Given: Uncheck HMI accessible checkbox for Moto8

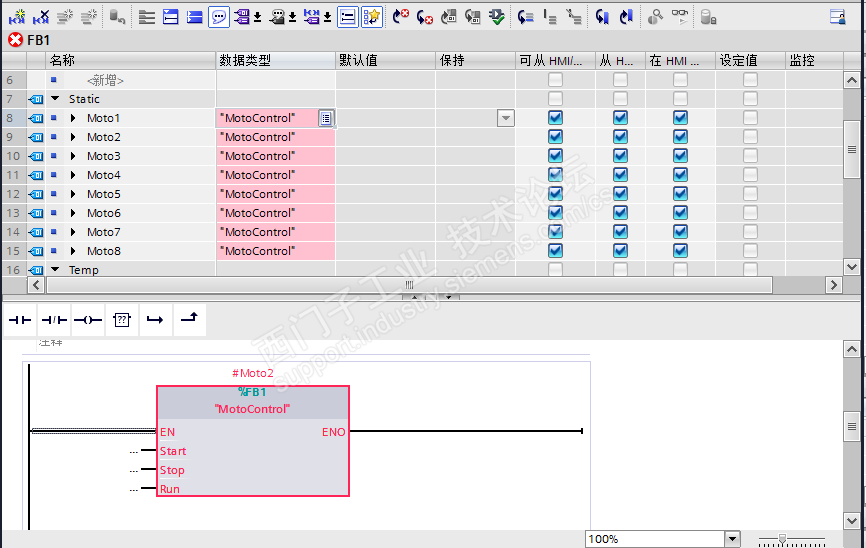Looking at the screenshot, I should tap(555, 251).
